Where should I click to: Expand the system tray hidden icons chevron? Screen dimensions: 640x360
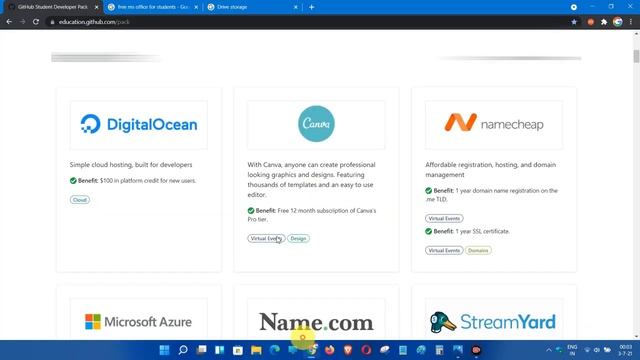click(549, 350)
